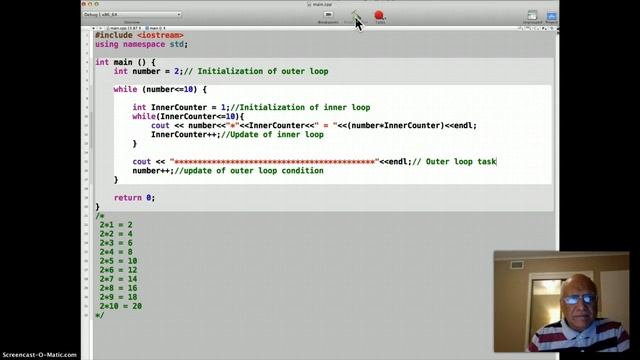
Task: Click the '// Outer loop task' comment
Action: (454, 162)
